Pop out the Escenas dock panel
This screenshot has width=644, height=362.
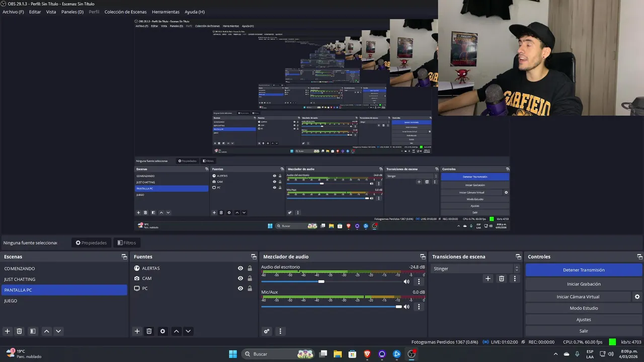124,257
